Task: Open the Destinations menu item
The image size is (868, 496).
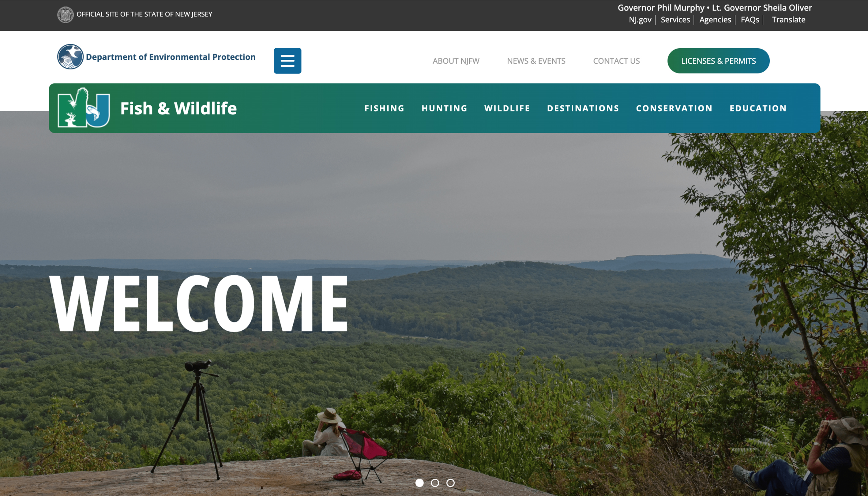Action: pos(583,108)
